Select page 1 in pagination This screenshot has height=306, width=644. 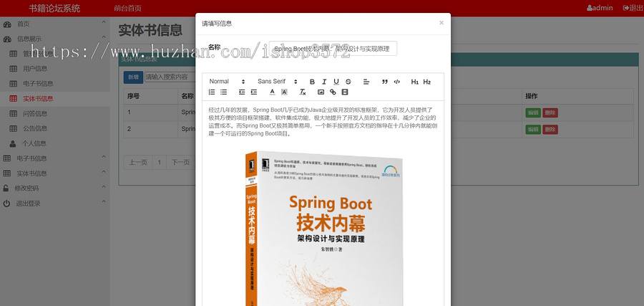(x=160, y=163)
